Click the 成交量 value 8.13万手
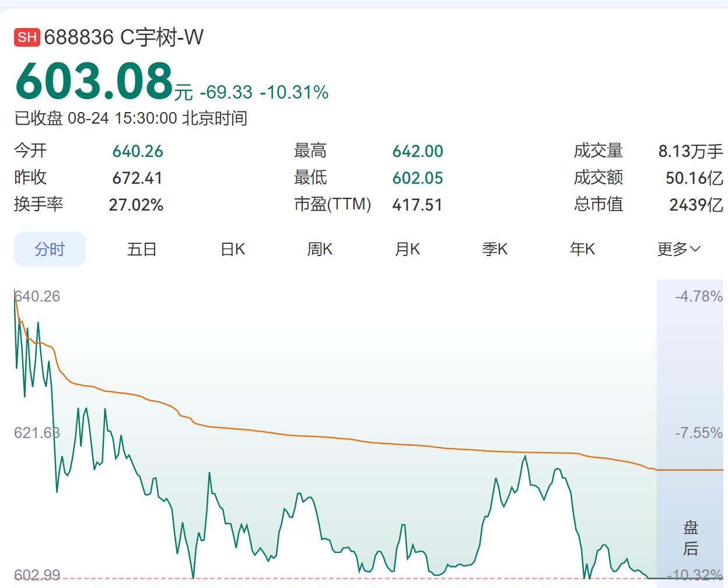The width and height of the screenshot is (728, 588). [x=691, y=151]
